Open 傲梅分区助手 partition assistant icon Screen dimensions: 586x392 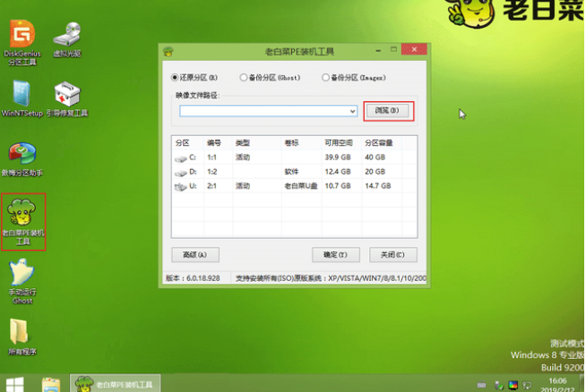pyautogui.click(x=22, y=158)
